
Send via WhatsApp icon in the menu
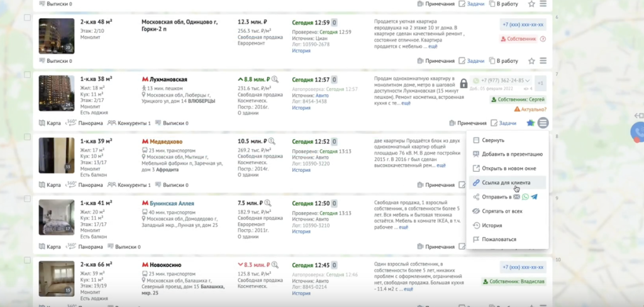pos(525,197)
